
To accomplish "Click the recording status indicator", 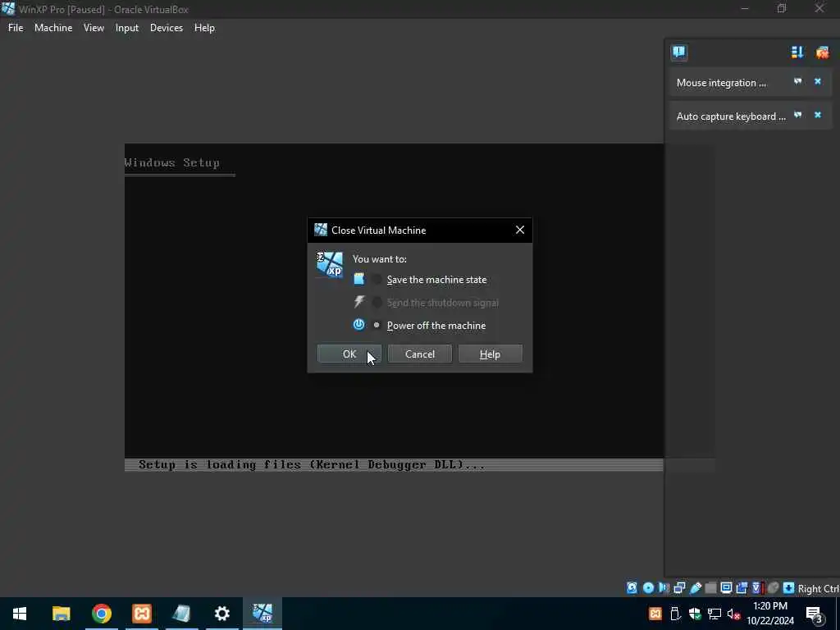I will coord(742,587).
